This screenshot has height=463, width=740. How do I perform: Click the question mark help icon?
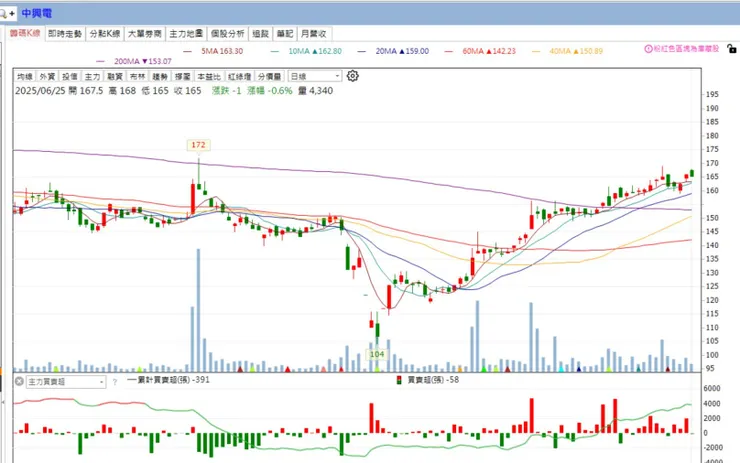pyautogui.click(x=115, y=382)
